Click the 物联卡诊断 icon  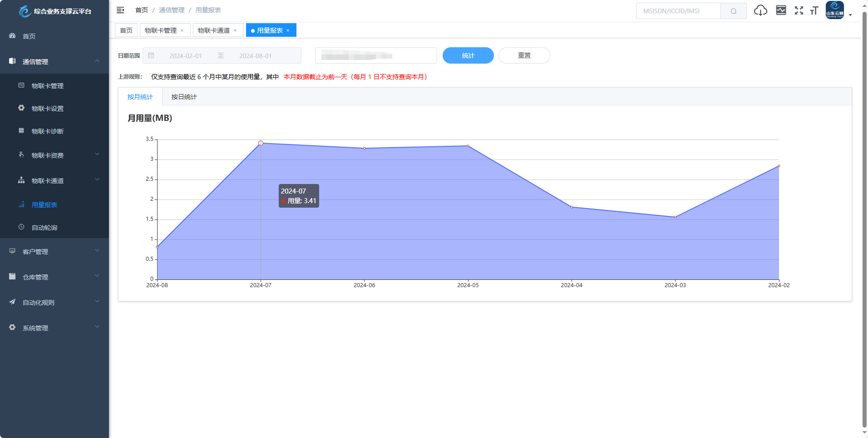[21, 131]
